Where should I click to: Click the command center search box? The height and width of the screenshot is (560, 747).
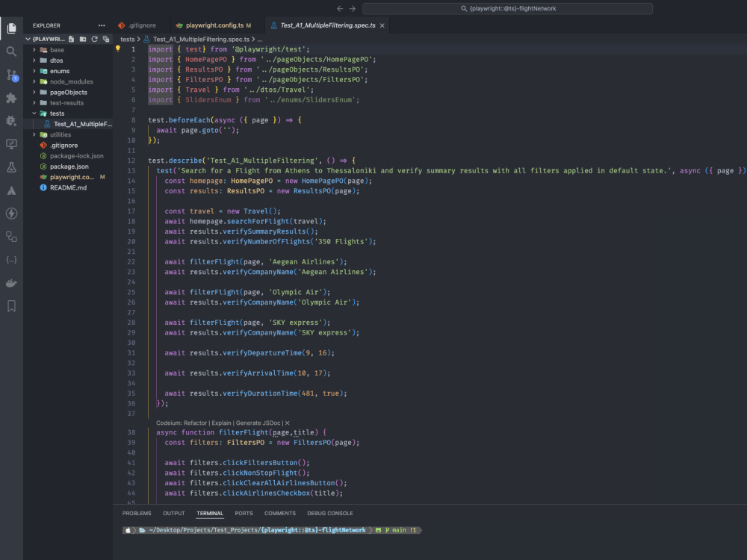[507, 8]
